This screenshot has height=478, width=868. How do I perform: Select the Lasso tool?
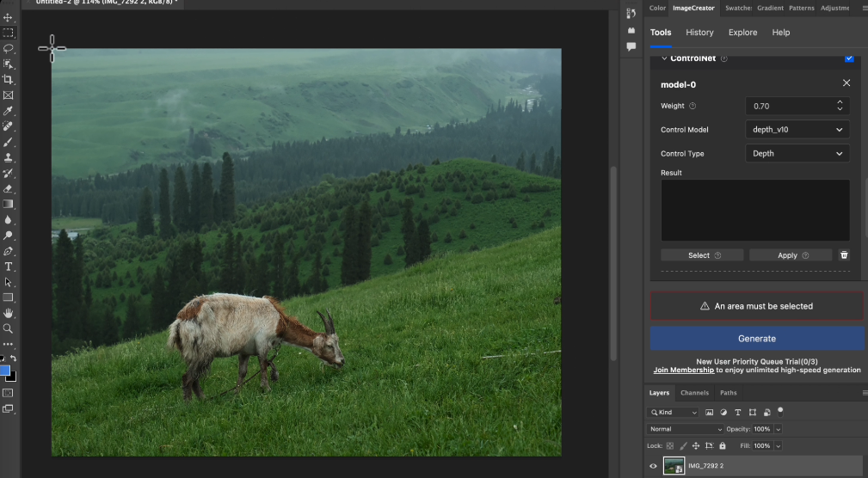click(x=9, y=48)
